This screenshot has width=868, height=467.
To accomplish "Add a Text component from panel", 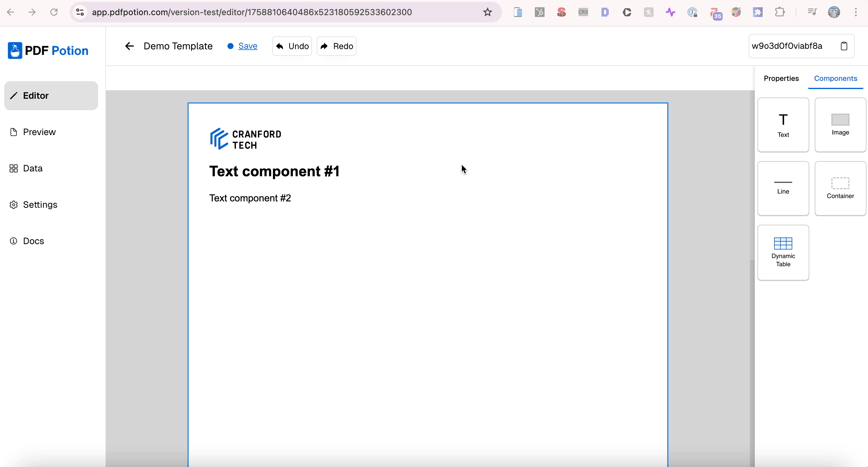I will click(783, 125).
